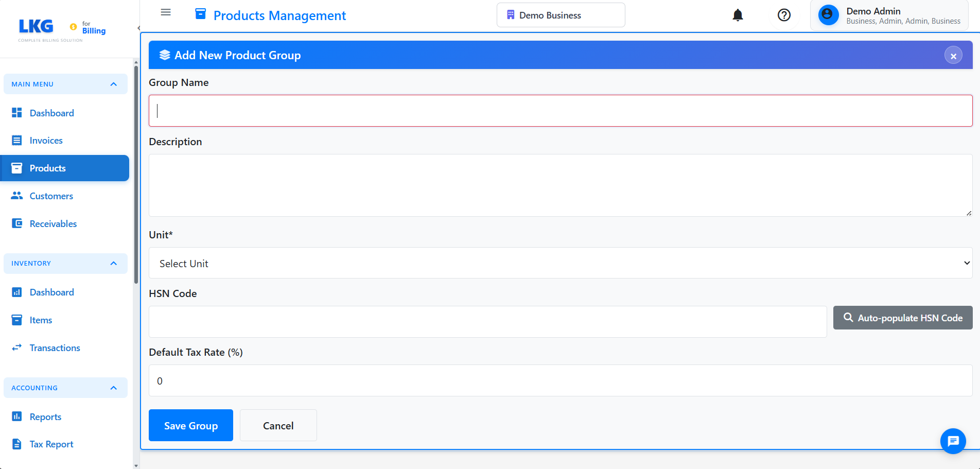
Task: Open Receivables using its sidebar icon
Action: pyautogui.click(x=17, y=223)
